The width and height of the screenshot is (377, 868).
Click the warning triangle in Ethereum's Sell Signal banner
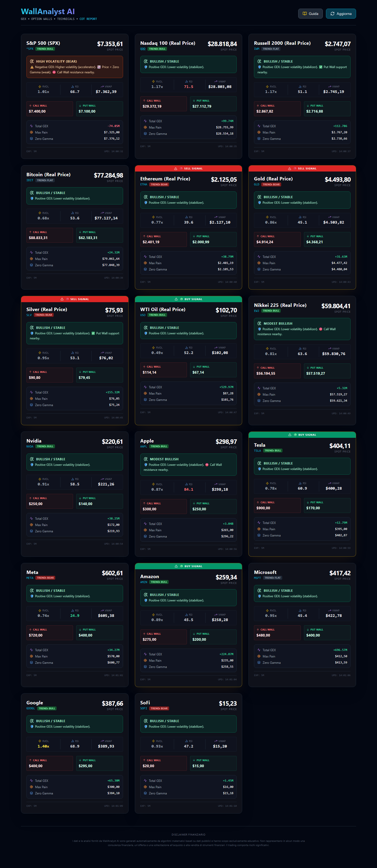coord(175,168)
